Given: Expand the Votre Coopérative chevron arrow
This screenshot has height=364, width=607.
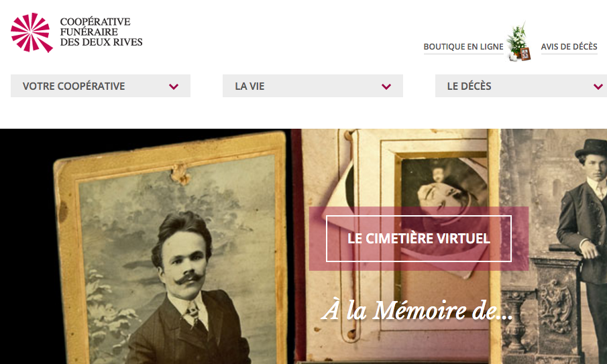Looking at the screenshot, I should [174, 86].
